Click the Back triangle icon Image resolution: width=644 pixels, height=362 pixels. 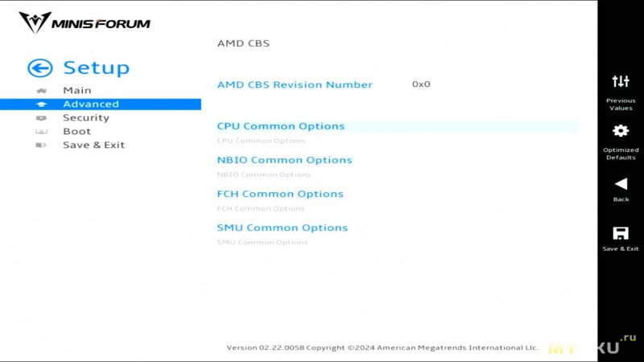click(621, 183)
